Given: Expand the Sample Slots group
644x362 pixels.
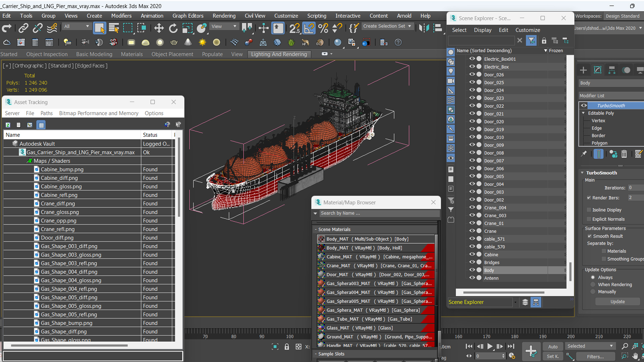Looking at the screenshot, I should coord(316,354).
